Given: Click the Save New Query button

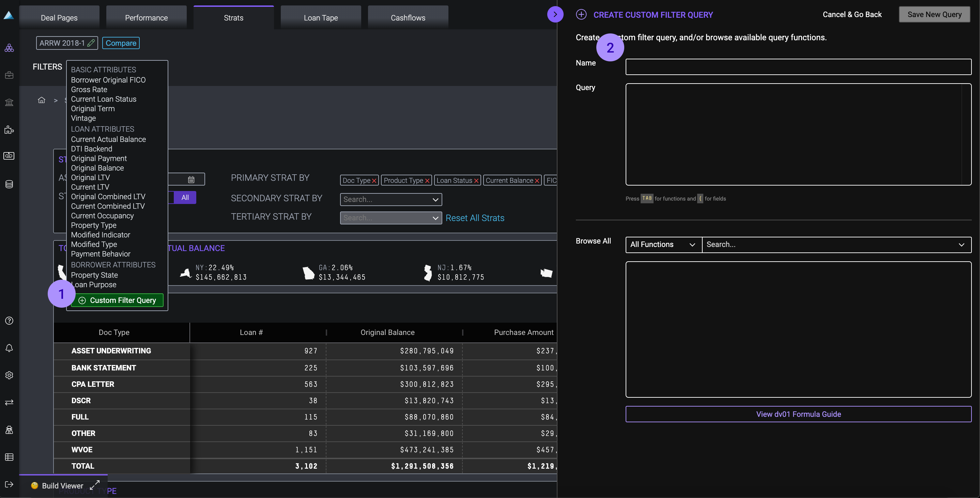Looking at the screenshot, I should (x=934, y=14).
